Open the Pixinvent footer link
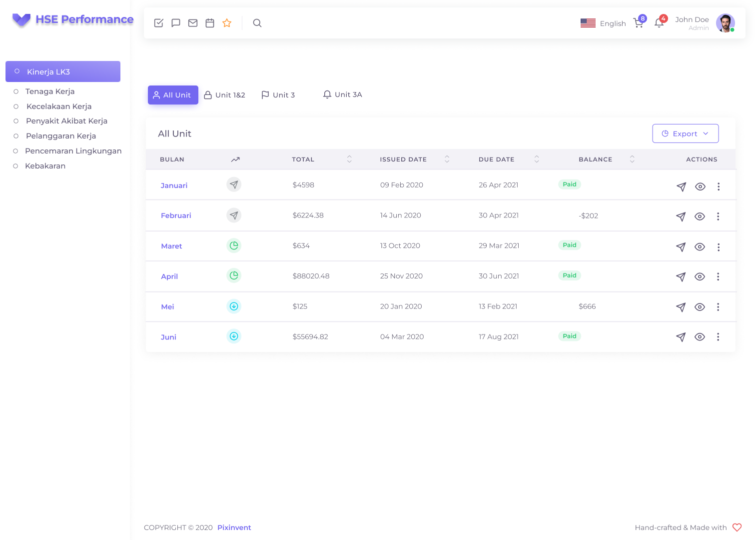The width and height of the screenshot is (756, 540). pyautogui.click(x=234, y=527)
